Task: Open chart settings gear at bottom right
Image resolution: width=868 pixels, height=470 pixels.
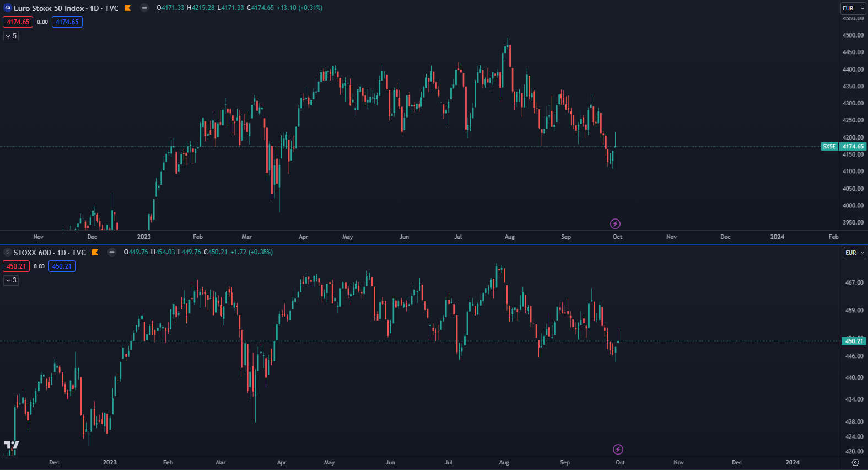Action: click(x=855, y=462)
